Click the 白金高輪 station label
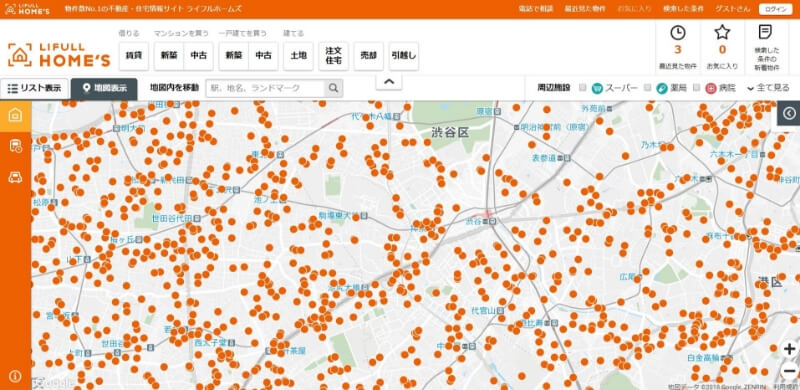The image size is (800, 390). (703, 357)
